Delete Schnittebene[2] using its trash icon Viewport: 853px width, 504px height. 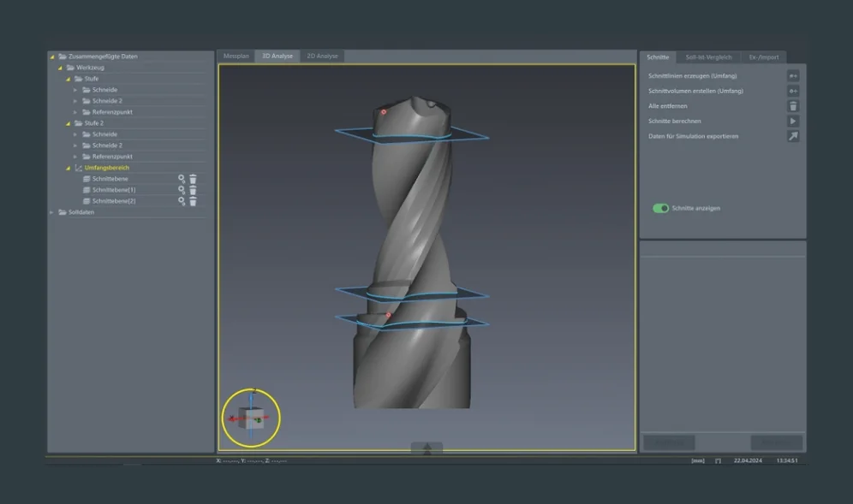(x=193, y=201)
